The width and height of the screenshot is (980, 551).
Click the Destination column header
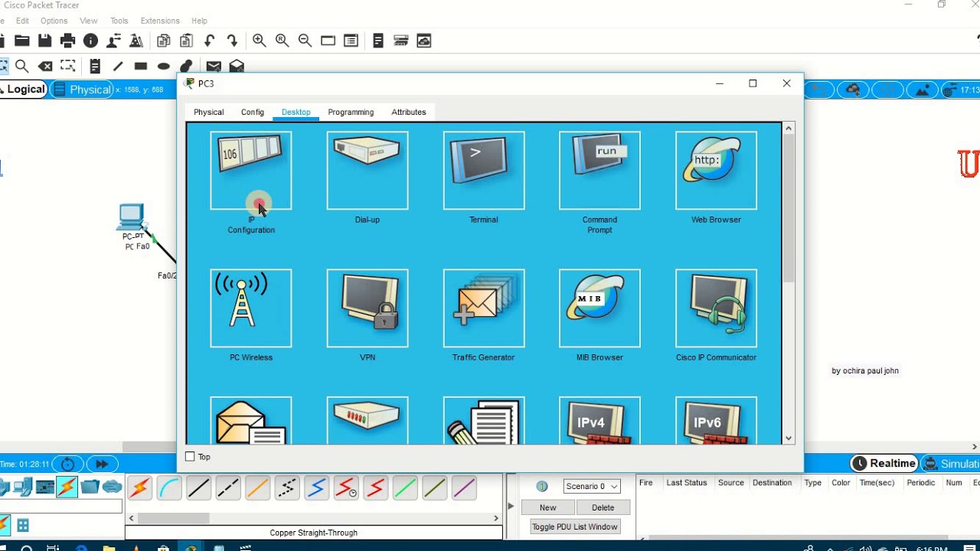(772, 483)
